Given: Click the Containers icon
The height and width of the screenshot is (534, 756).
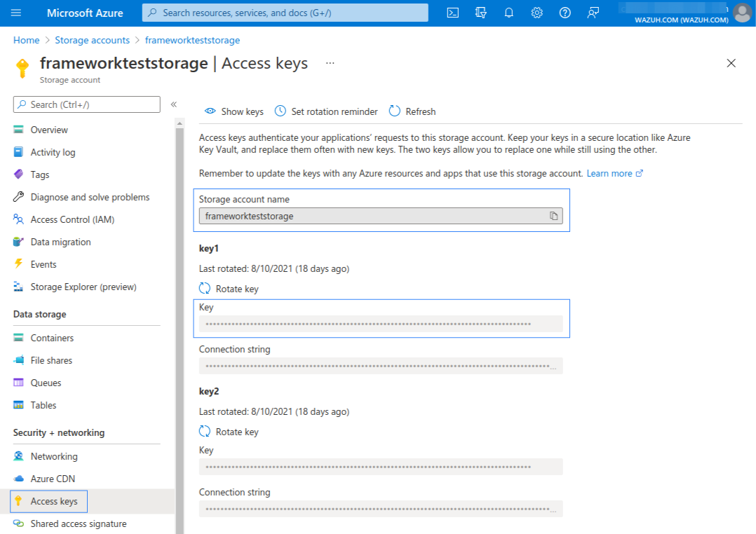Looking at the screenshot, I should [18, 337].
